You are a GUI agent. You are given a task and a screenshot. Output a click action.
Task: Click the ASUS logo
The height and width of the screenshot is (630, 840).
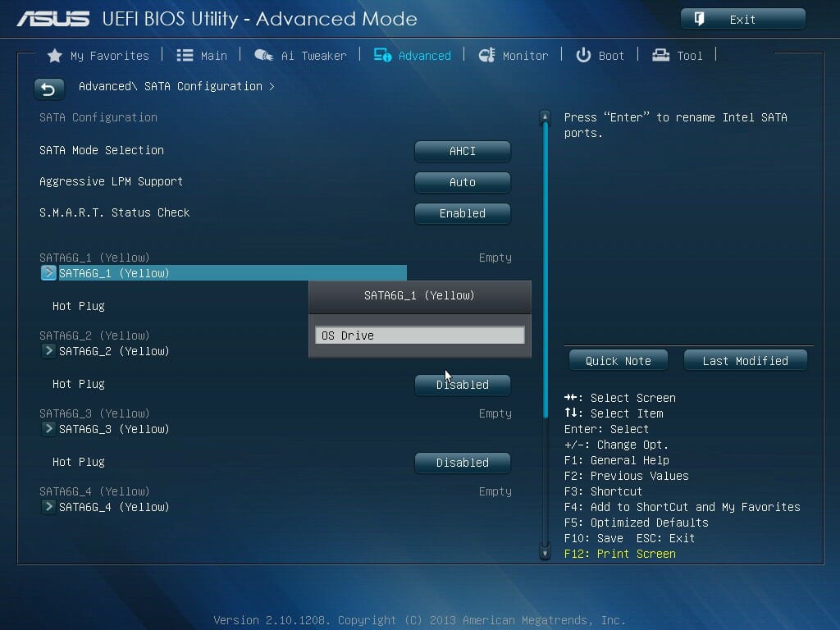(53, 20)
